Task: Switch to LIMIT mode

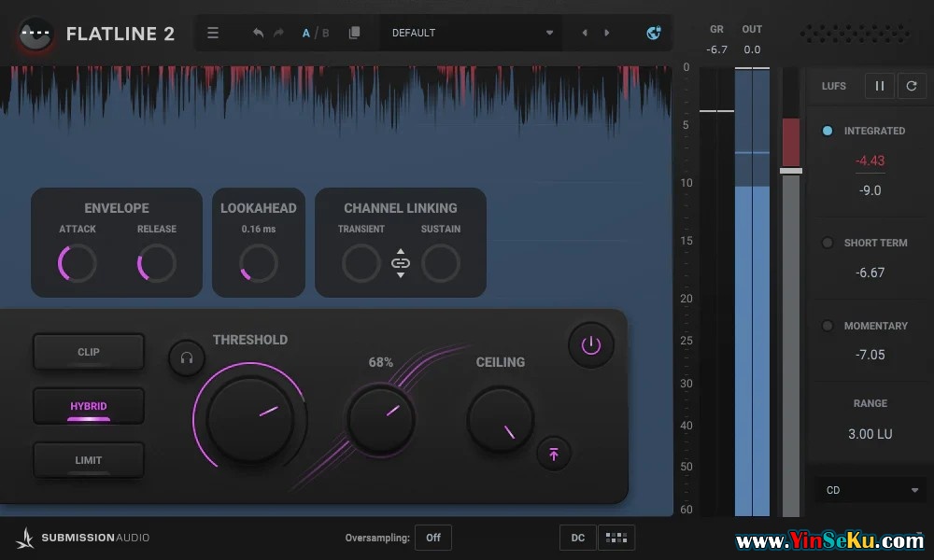Action: pos(89,460)
